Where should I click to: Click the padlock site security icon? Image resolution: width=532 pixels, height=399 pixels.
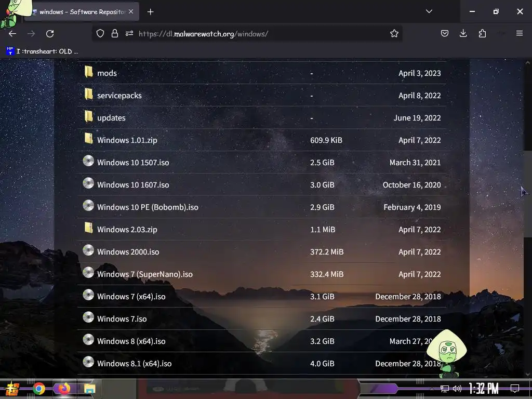(x=115, y=33)
